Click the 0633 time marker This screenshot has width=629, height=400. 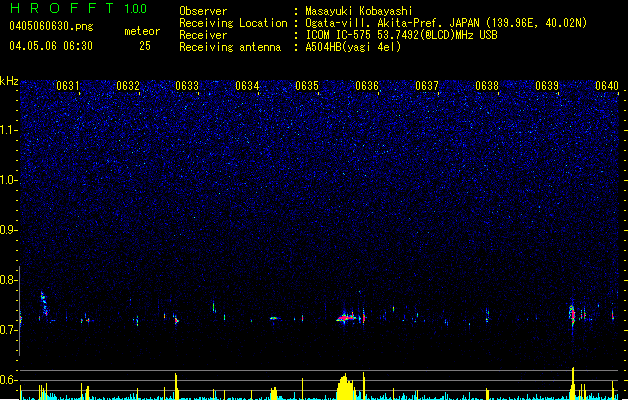187,86
